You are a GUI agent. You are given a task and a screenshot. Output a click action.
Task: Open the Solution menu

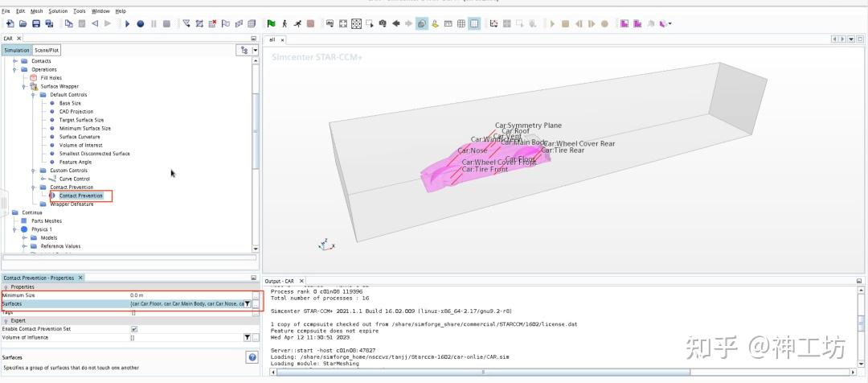(x=58, y=11)
